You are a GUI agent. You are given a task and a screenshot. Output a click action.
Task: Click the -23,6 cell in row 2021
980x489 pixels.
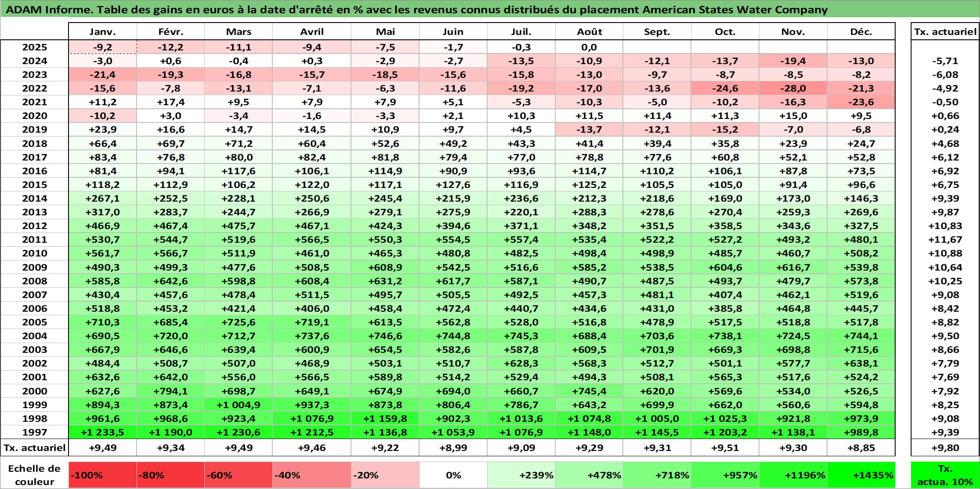861,102
